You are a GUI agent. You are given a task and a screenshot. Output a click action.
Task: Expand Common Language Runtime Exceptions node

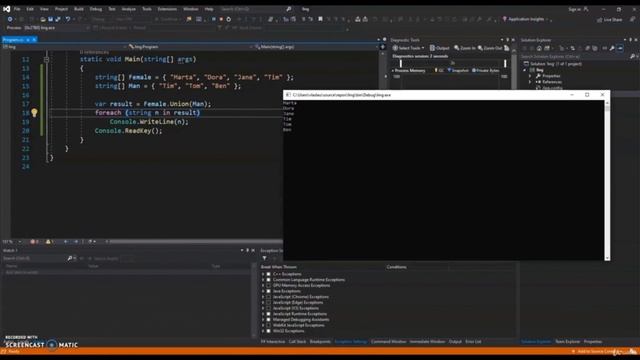[263, 280]
